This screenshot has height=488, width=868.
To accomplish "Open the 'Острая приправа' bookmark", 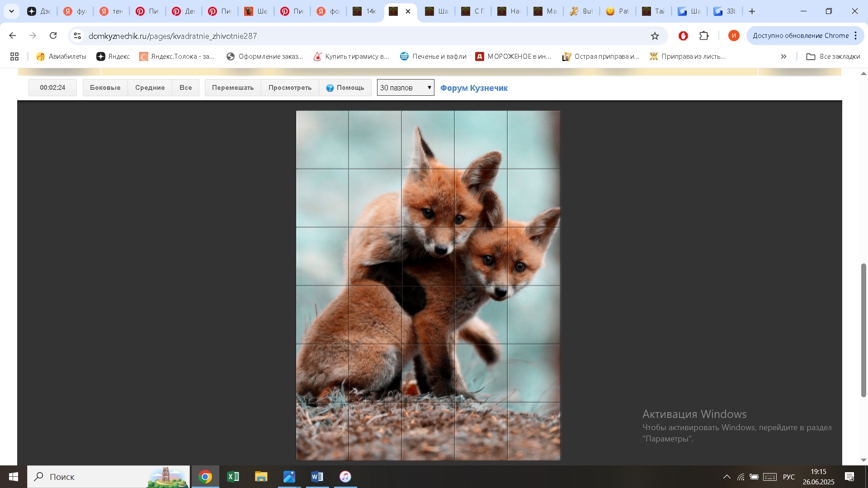I will [x=601, y=56].
